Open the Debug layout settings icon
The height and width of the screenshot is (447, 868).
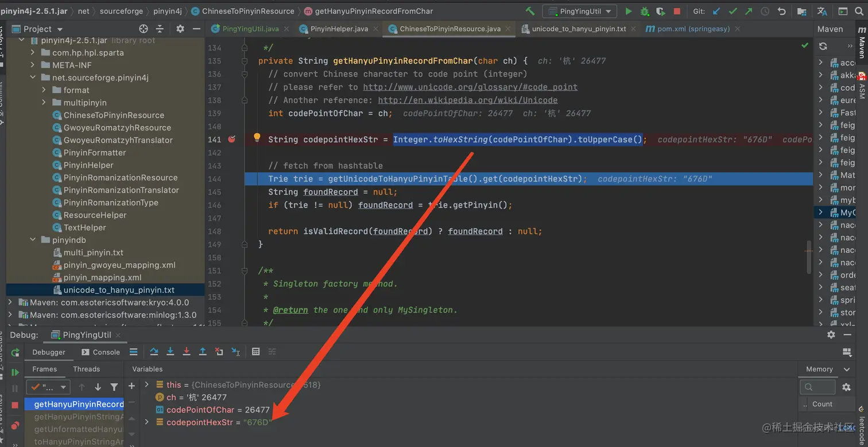coord(847,352)
